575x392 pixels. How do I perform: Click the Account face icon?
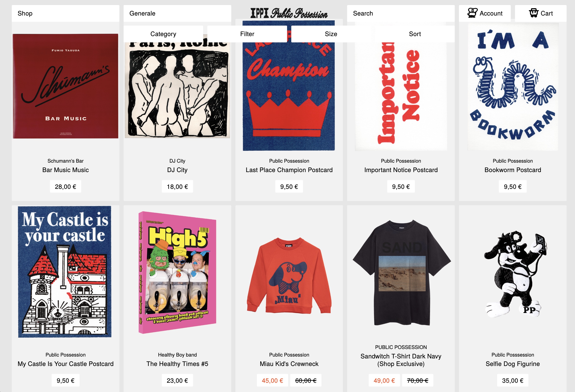pos(472,13)
